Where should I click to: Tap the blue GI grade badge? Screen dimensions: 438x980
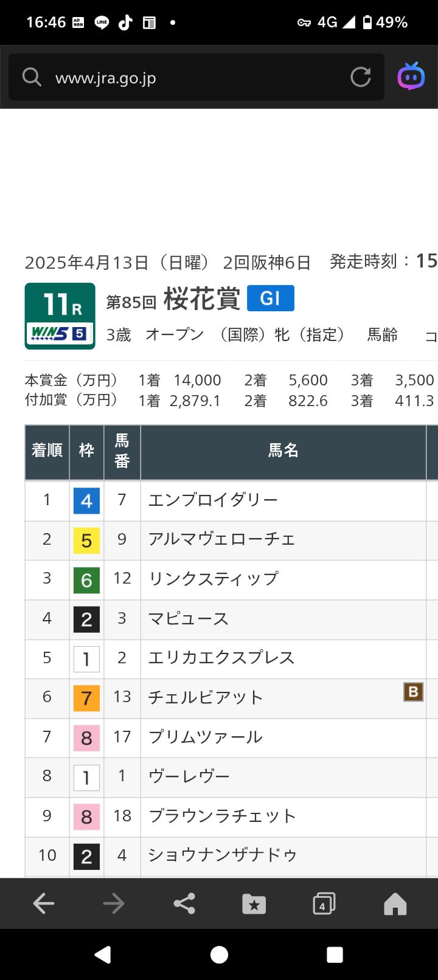click(270, 298)
